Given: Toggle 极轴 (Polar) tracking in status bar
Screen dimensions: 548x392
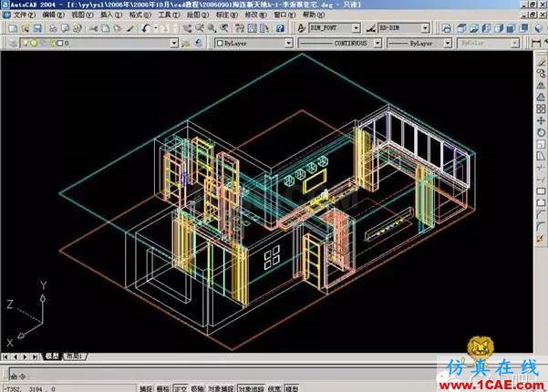Looking at the screenshot, I should point(198,388).
